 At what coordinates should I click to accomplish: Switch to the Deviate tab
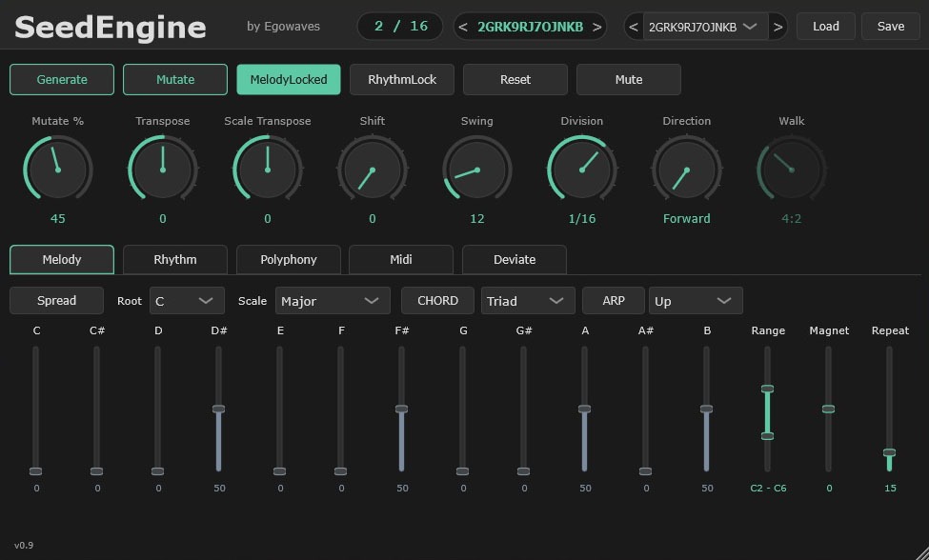[515, 259]
